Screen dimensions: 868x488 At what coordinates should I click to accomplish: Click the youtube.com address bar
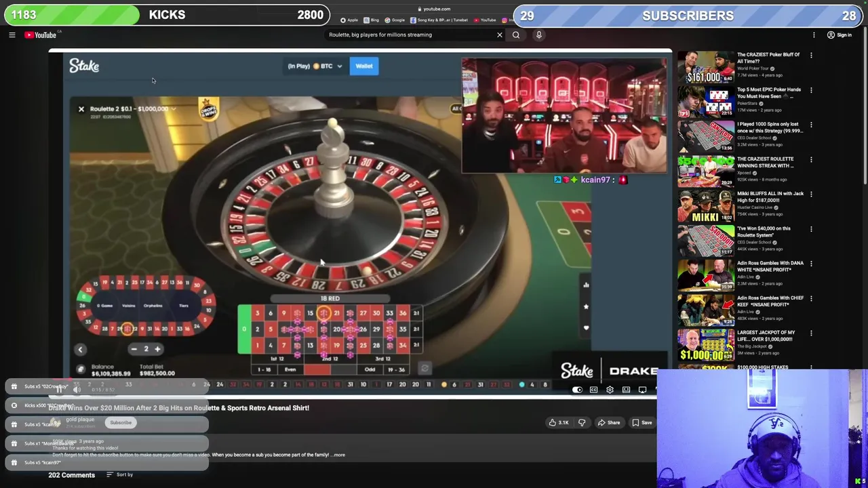click(434, 9)
